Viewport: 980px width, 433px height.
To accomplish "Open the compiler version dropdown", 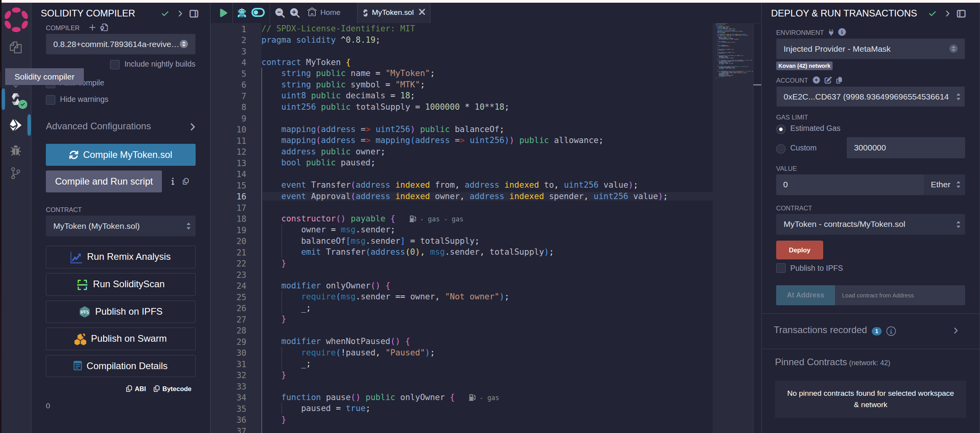I will coord(120,44).
